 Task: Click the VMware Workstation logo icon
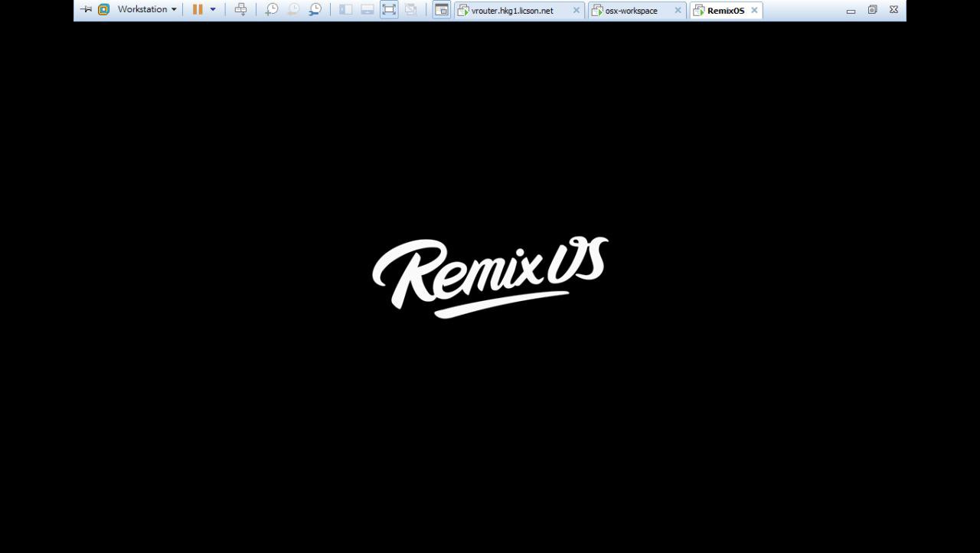(104, 9)
